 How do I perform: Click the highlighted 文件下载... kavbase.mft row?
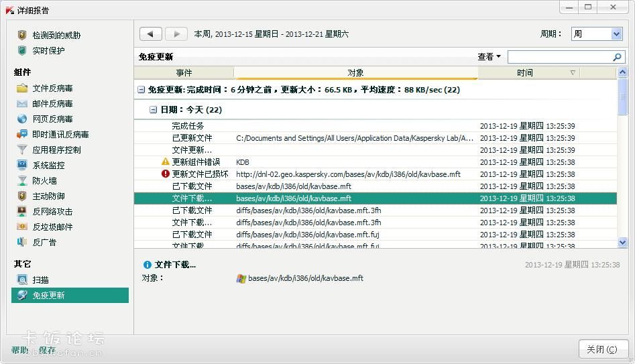pos(376,198)
